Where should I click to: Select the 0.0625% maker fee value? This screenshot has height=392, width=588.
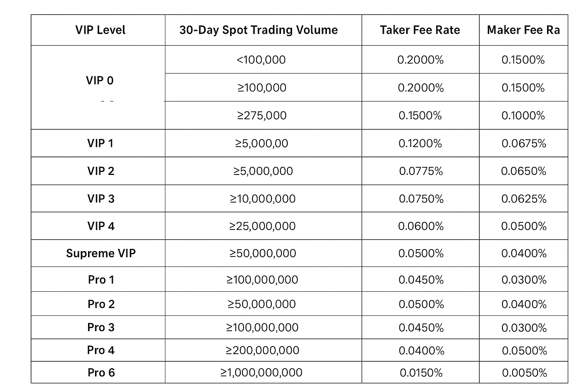click(524, 199)
